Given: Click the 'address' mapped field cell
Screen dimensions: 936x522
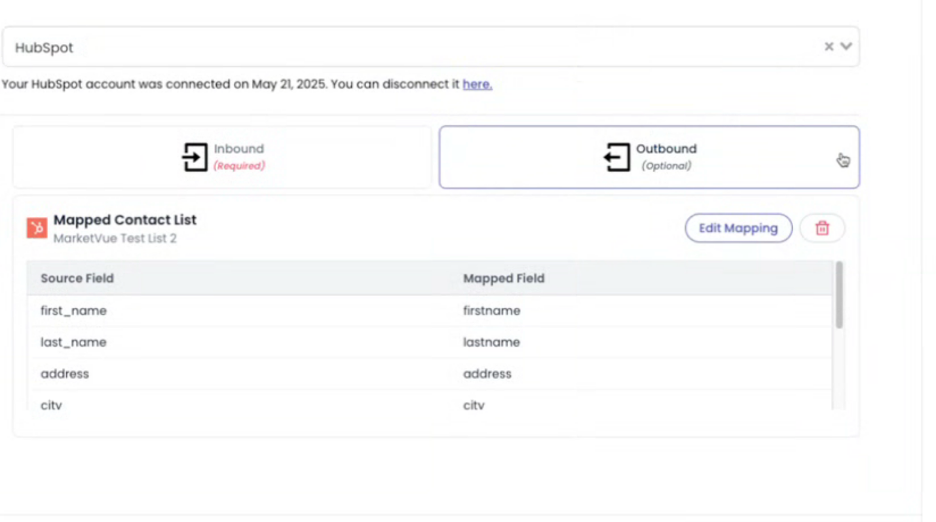Looking at the screenshot, I should [x=487, y=374].
